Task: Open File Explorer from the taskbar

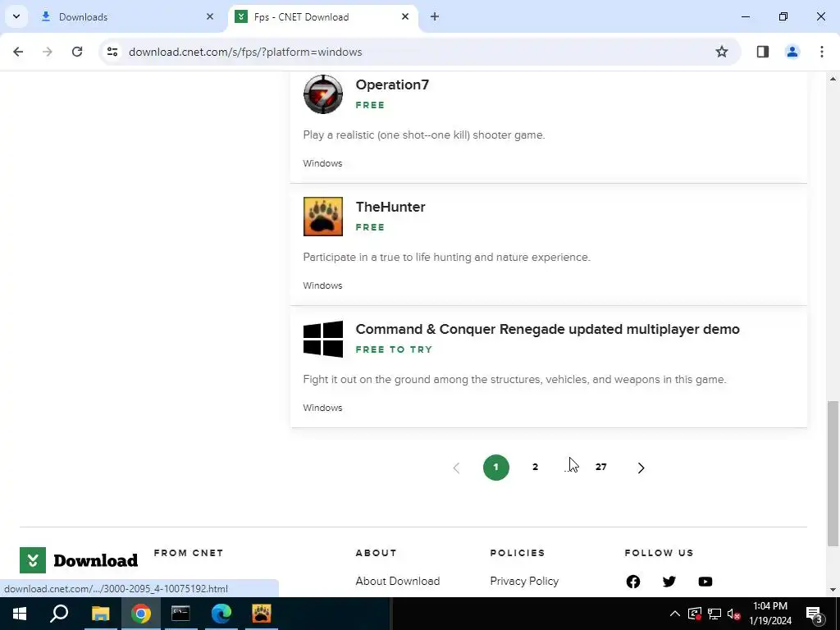Action: 100,614
